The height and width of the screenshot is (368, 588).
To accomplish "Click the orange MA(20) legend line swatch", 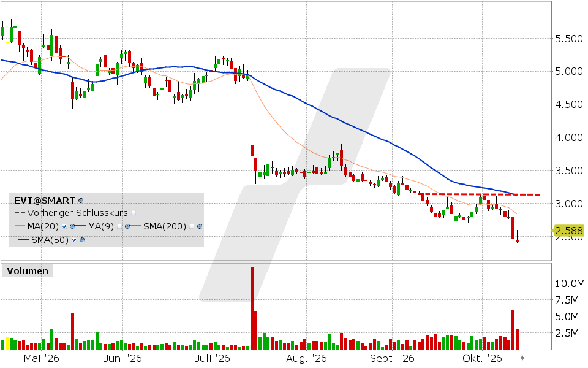I will 20,226.
